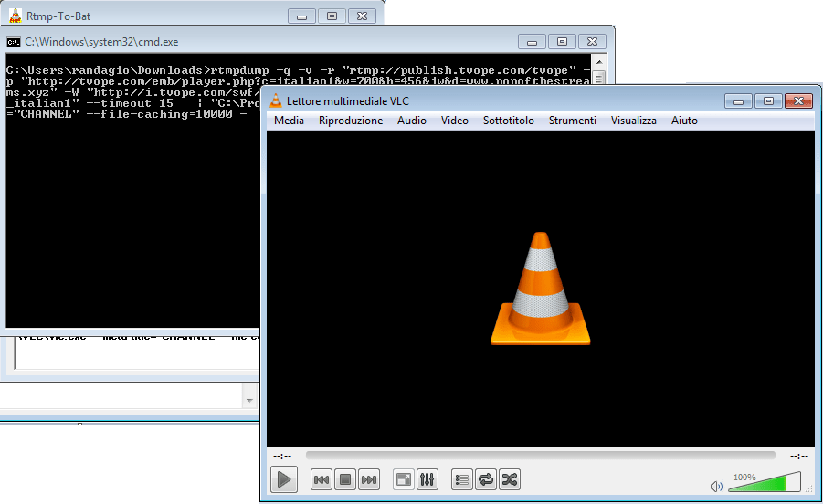Screen dimensions: 823x504
Task: Open the dropdown arrow in Rtmp-To-Bat window
Action: point(249,400)
